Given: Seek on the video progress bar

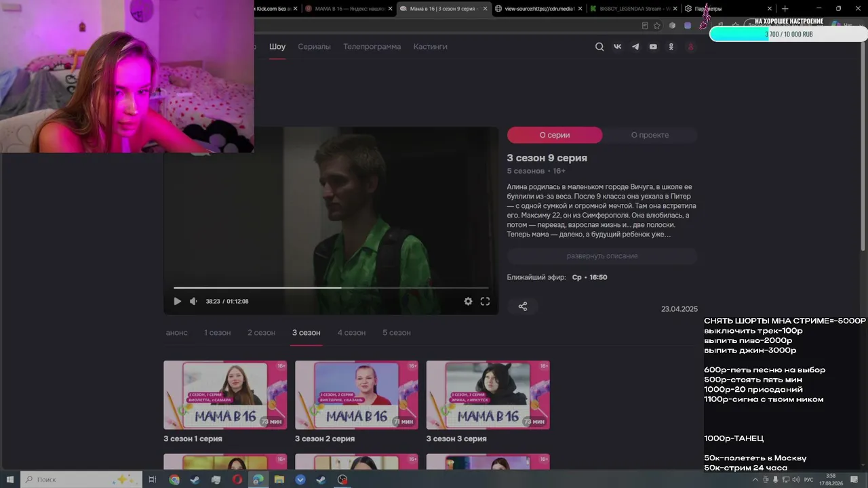Looking at the screenshot, I should point(331,287).
